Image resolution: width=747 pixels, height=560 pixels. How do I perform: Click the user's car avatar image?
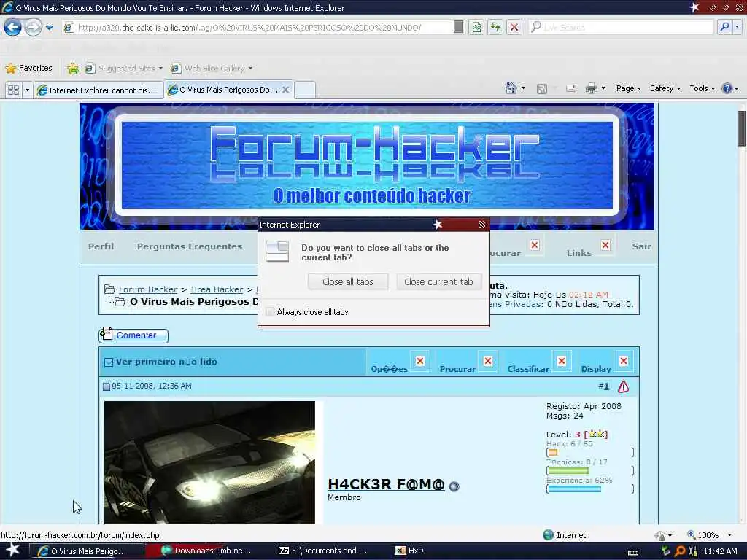[209, 462]
